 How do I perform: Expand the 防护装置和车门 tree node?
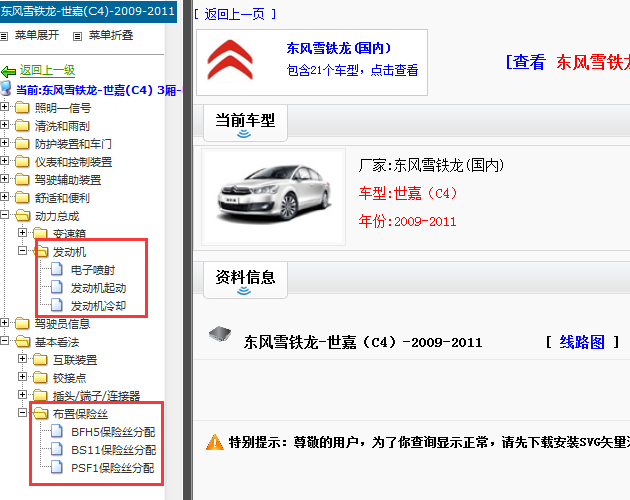pyautogui.click(x=4, y=142)
